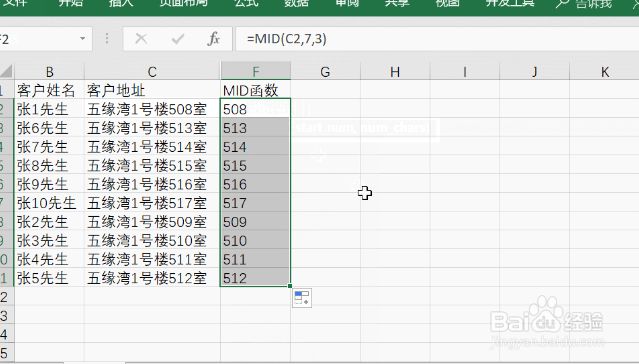The width and height of the screenshot is (639, 364).
Task: Select cell 五缘湾1号楼508室
Action: coord(152,109)
